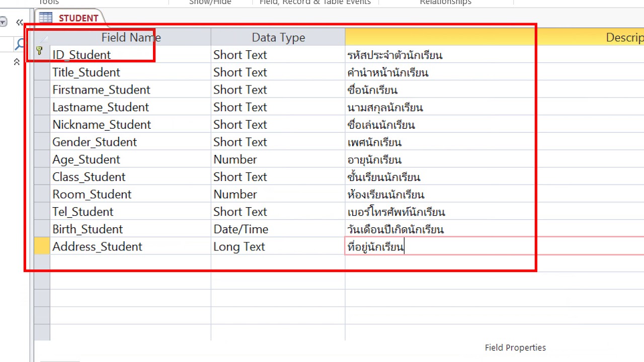This screenshot has width=644, height=362.
Task: Click the Data Type column header
Action: tap(278, 37)
